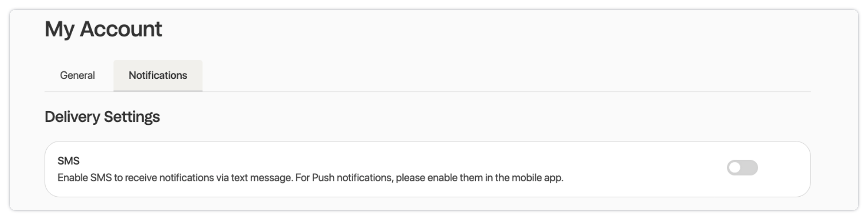Click the Delivery Settings section heading
868x220 pixels.
102,117
